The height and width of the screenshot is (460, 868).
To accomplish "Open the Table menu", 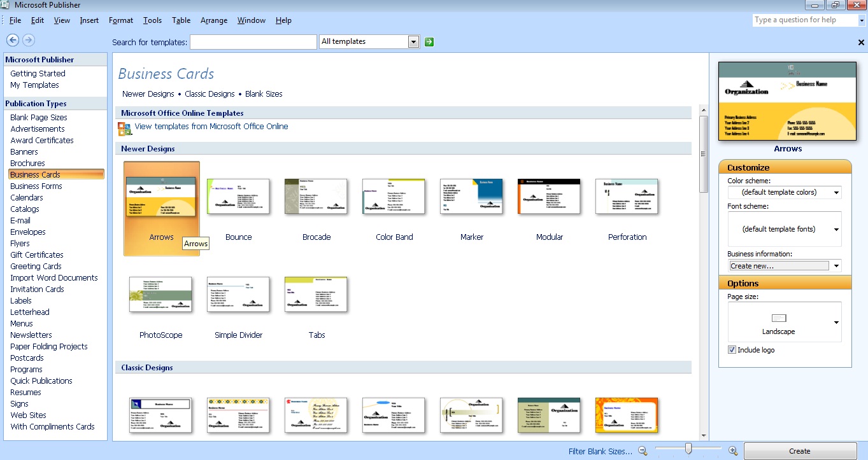I will pos(181,20).
